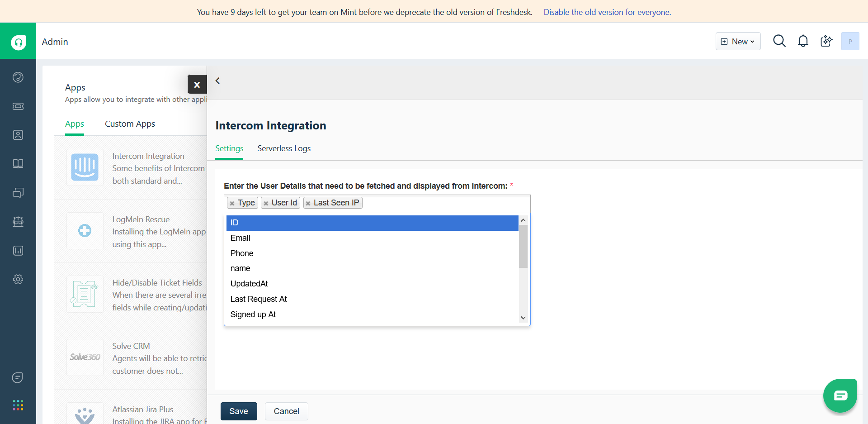Open the chat bubble icon in lower sidebar
868x424 pixels.
[18, 377]
